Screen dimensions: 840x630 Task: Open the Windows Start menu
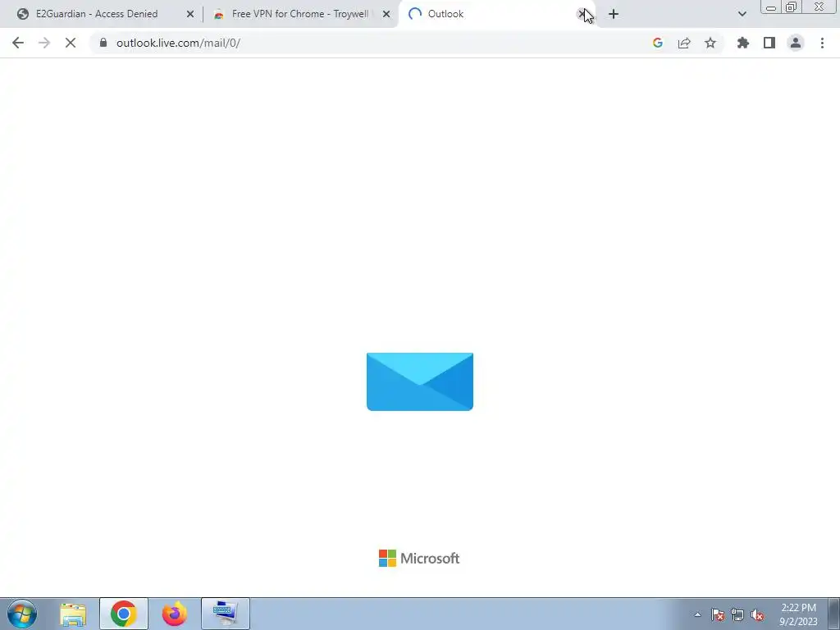22,614
